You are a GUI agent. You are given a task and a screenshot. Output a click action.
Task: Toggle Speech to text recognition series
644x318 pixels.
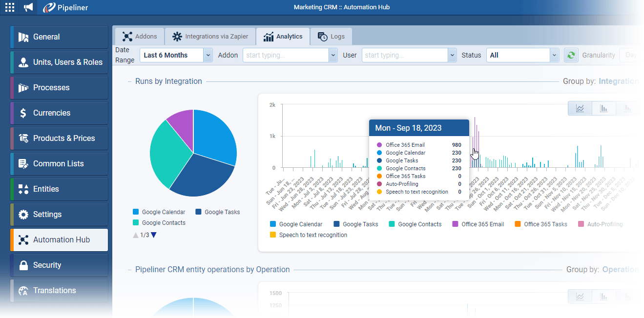coord(309,235)
